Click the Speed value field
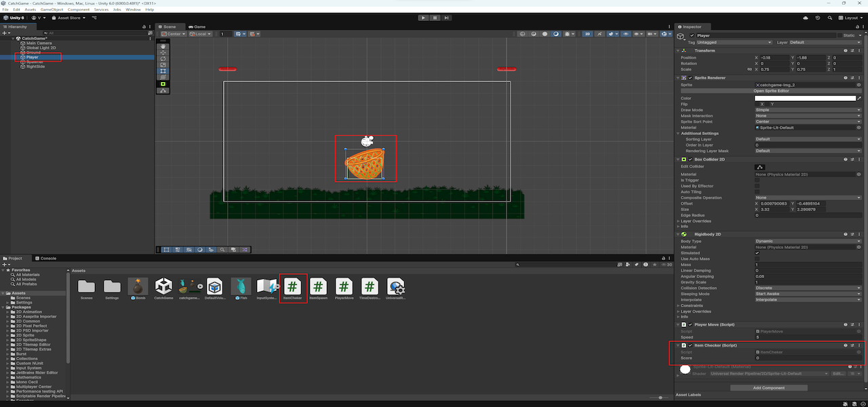The height and width of the screenshot is (407, 868). point(808,337)
